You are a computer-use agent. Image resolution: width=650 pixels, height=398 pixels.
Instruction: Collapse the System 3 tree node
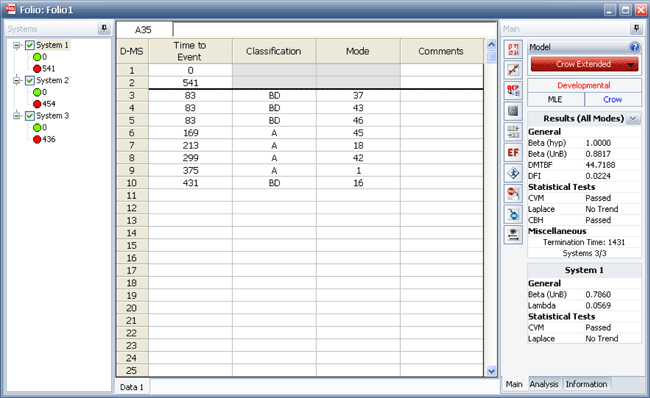click(x=17, y=116)
